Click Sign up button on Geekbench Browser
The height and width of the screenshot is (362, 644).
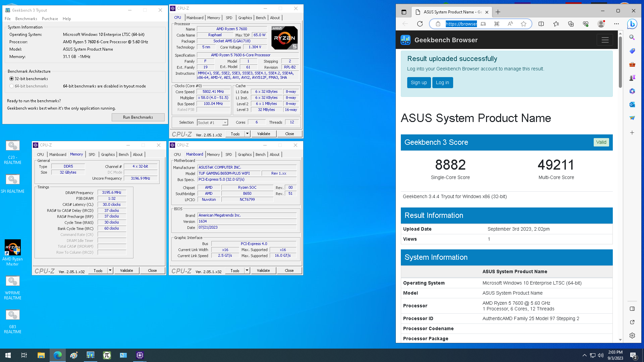419,82
